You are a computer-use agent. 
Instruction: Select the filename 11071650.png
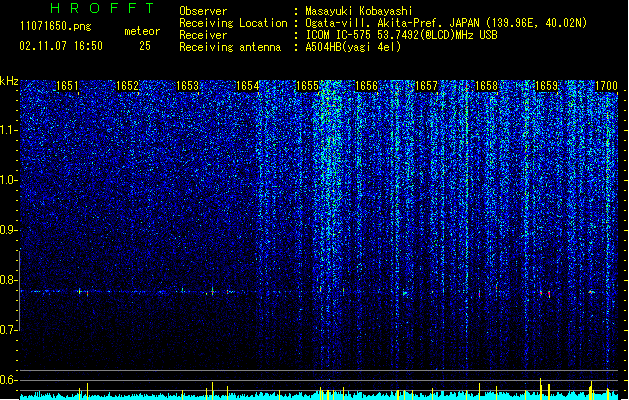coord(56,26)
